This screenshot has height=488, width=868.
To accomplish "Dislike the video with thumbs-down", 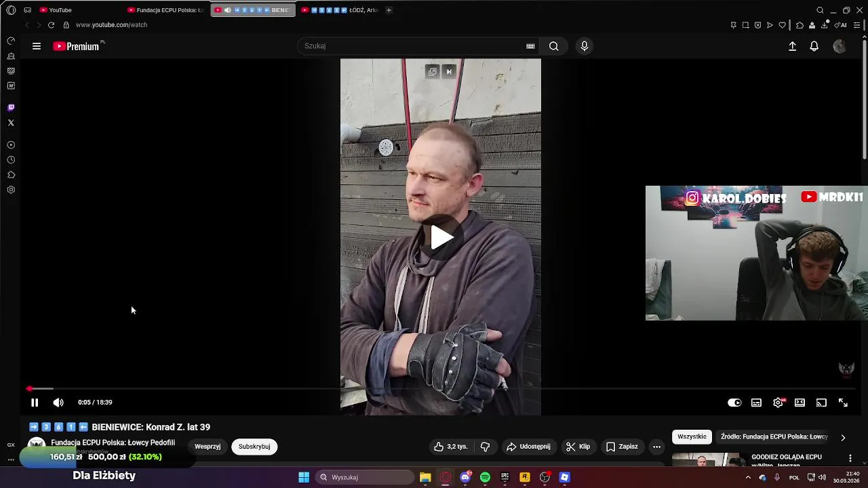I will click(x=485, y=447).
